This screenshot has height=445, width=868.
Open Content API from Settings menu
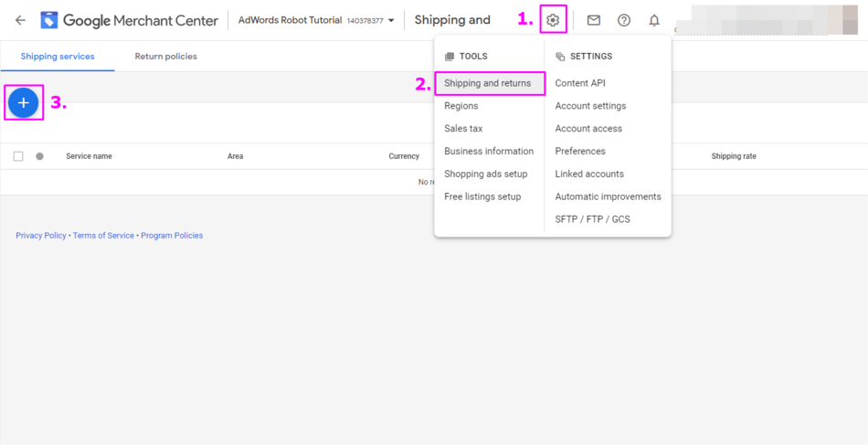(580, 83)
